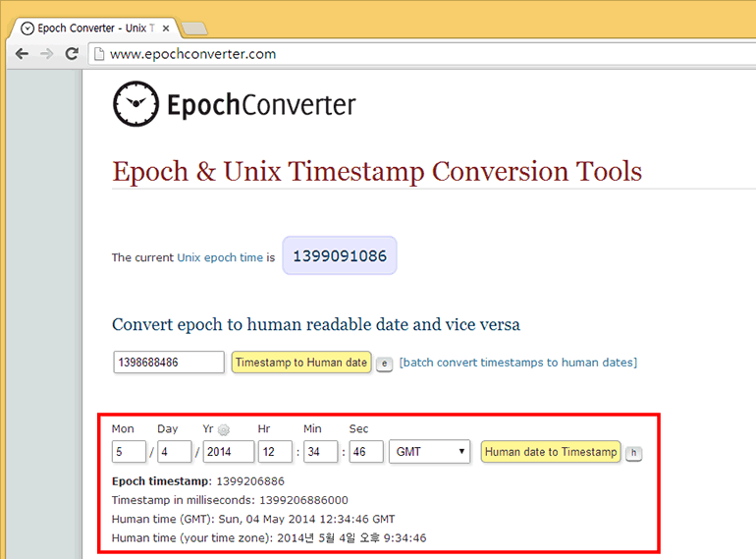Click the page icon in address bar
Image resolution: width=756 pixels, height=559 pixels.
pos(97,54)
